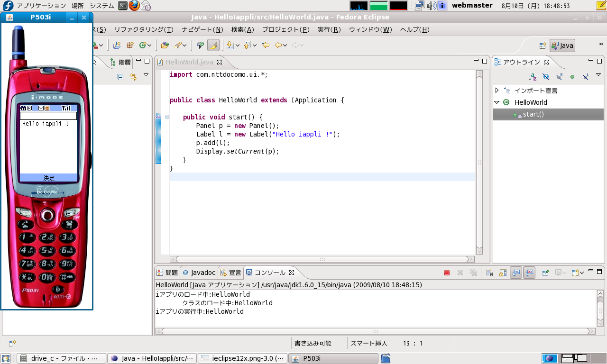The width and height of the screenshot is (607, 364).
Task: Open the ウィンドウ(W) menu
Action: click(371, 29)
